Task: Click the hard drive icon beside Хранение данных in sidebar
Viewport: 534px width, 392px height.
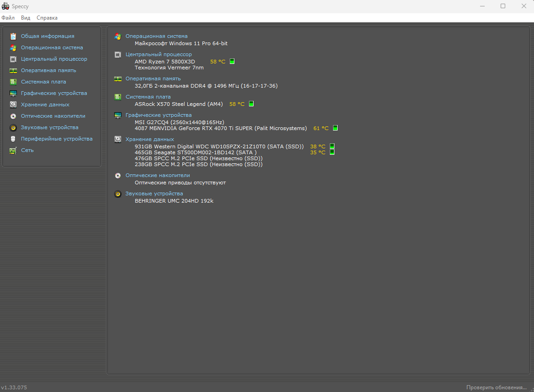Action: point(13,105)
